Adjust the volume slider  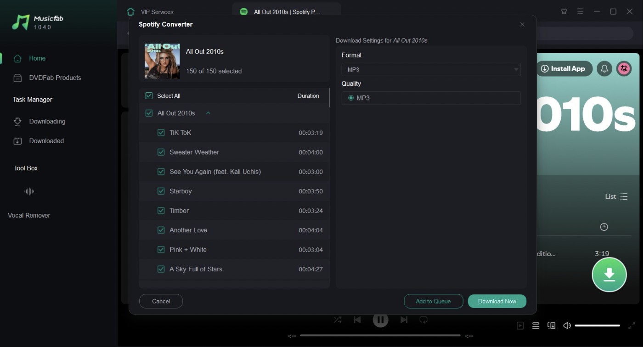597,325
